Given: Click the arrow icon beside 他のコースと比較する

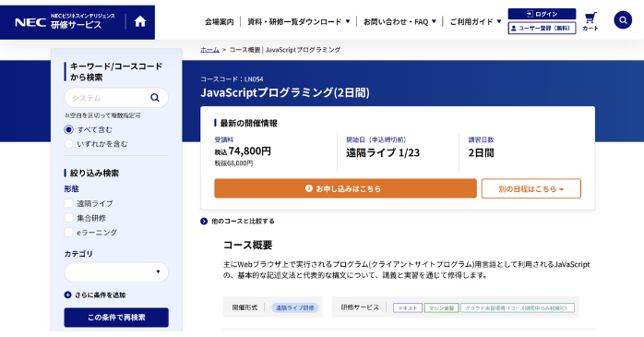Looking at the screenshot, I should click(204, 221).
